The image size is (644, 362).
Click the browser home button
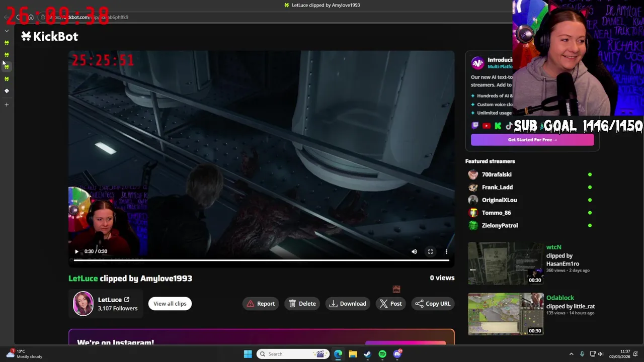(x=31, y=17)
